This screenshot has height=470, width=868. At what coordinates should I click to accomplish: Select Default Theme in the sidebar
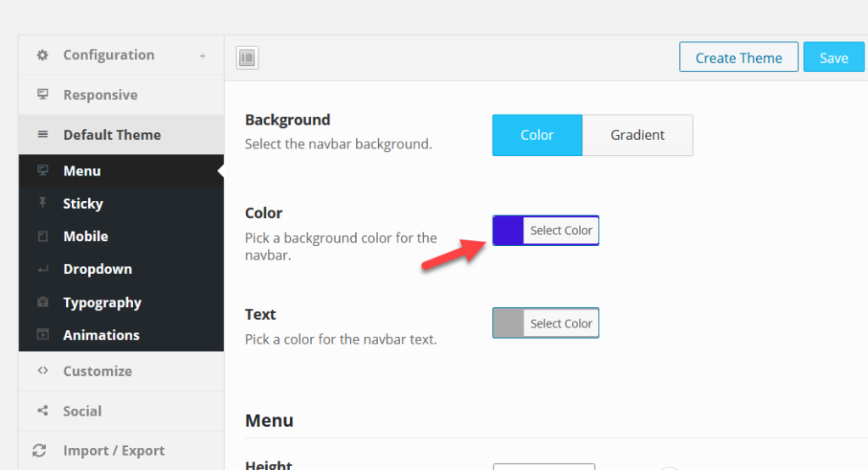pos(121,135)
